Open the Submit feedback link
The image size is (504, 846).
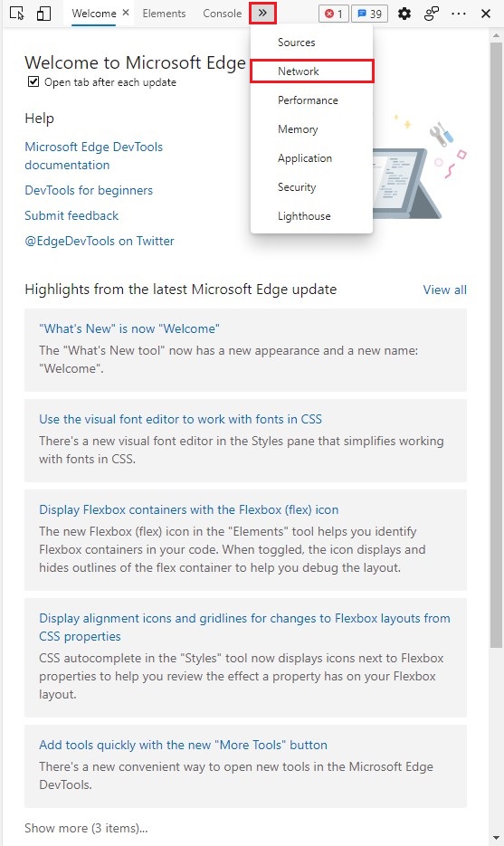click(x=71, y=215)
